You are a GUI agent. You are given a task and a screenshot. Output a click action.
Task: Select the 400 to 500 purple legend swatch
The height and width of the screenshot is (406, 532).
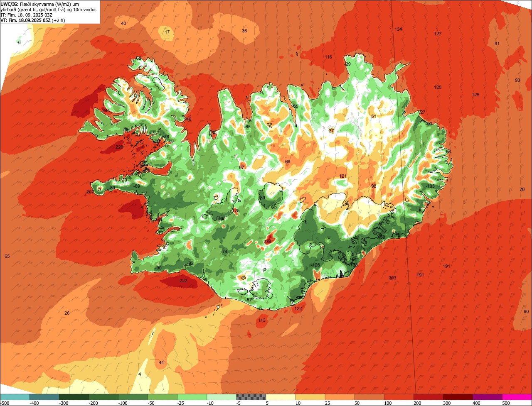tap(487, 397)
